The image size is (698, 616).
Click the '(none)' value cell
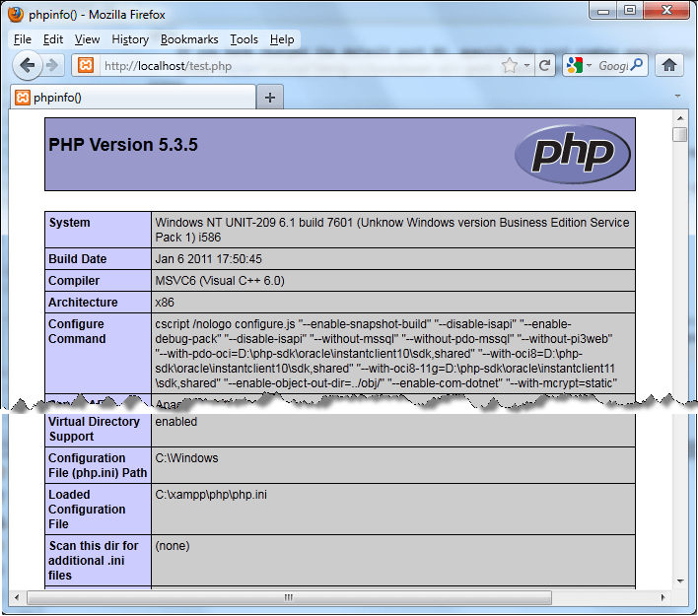click(x=173, y=546)
